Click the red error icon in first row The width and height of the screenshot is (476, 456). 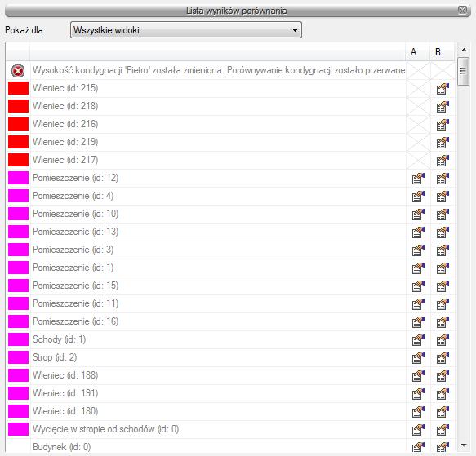[x=18, y=71]
